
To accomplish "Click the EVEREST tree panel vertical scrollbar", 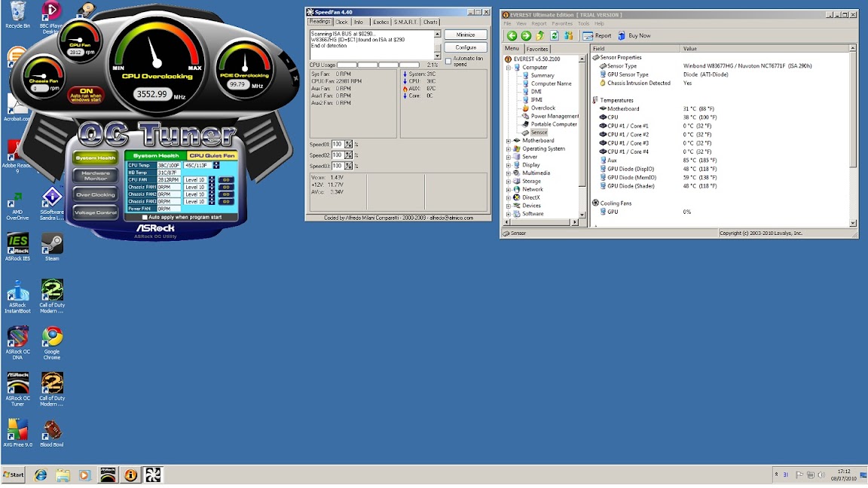I will pyautogui.click(x=582, y=137).
